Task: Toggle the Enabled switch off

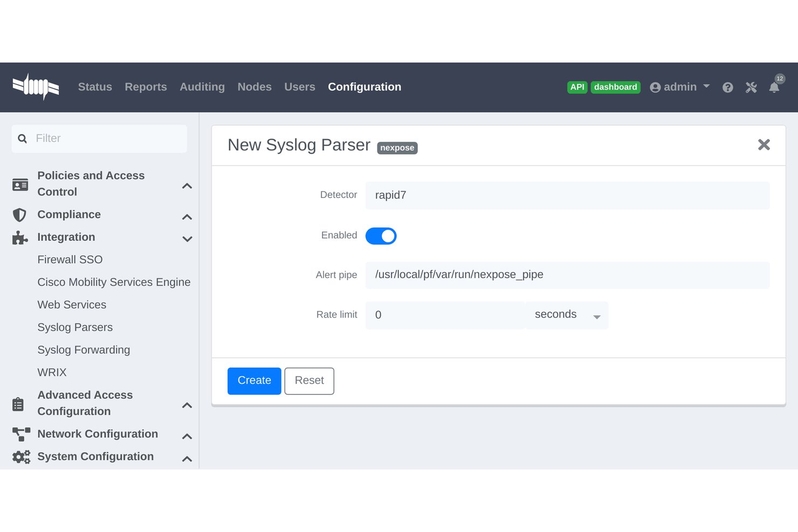Action: coord(381,236)
